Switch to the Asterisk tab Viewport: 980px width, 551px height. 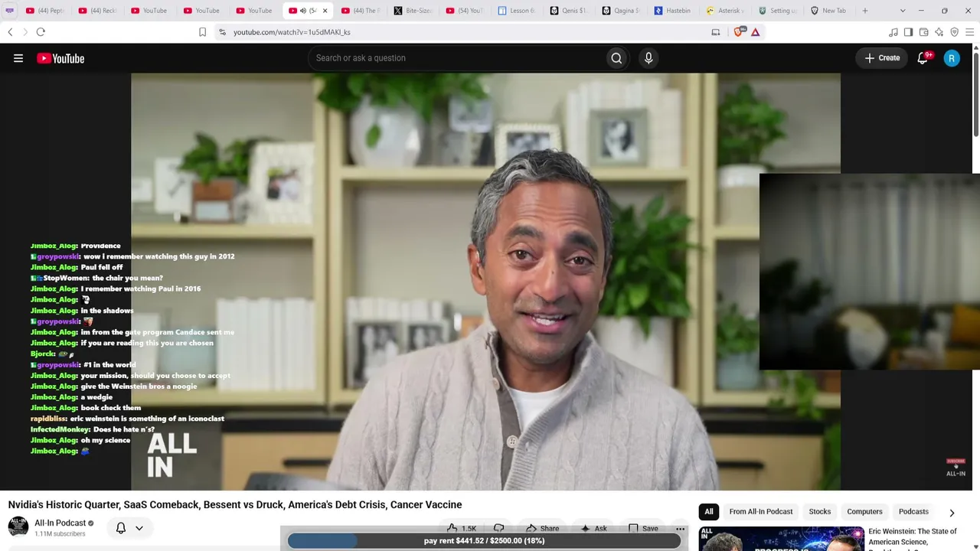725,11
